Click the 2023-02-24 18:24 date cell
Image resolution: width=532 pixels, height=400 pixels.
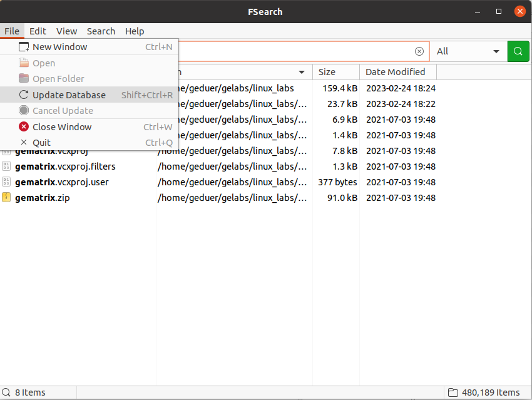point(401,88)
